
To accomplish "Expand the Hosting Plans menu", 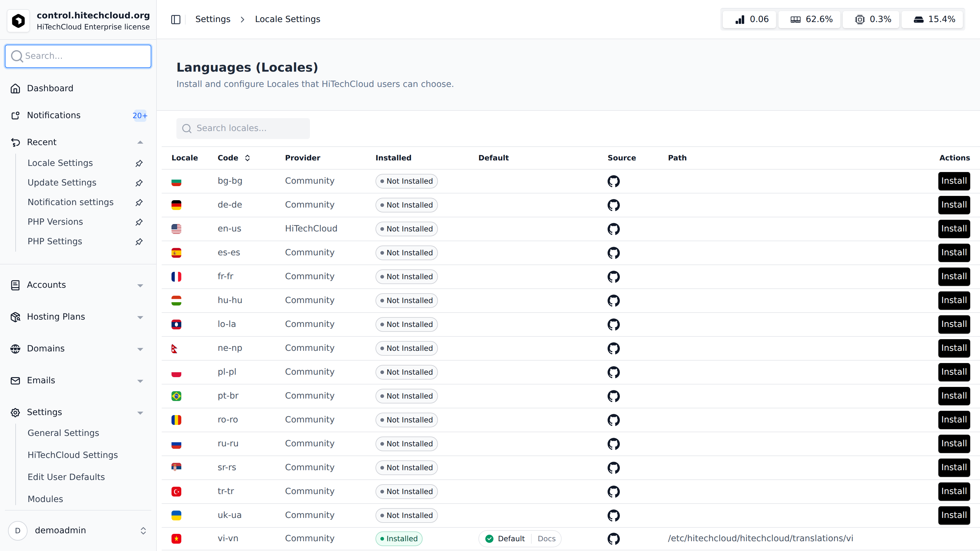I will [140, 317].
